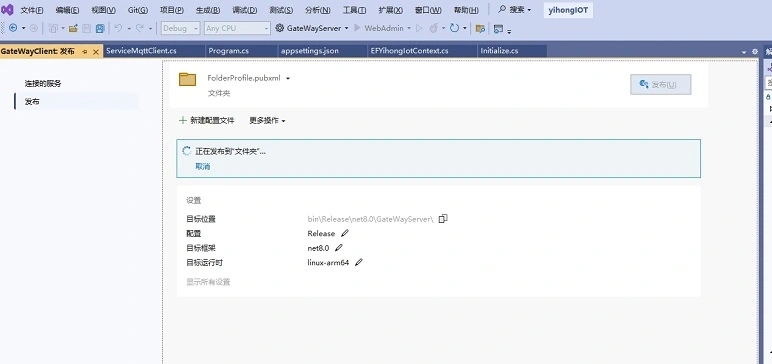Open the 生成(B) menu

point(208,10)
